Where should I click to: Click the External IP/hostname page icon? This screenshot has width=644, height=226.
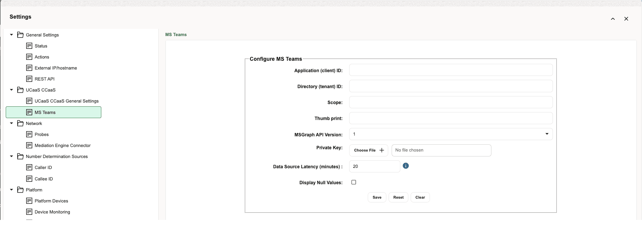pyautogui.click(x=29, y=68)
